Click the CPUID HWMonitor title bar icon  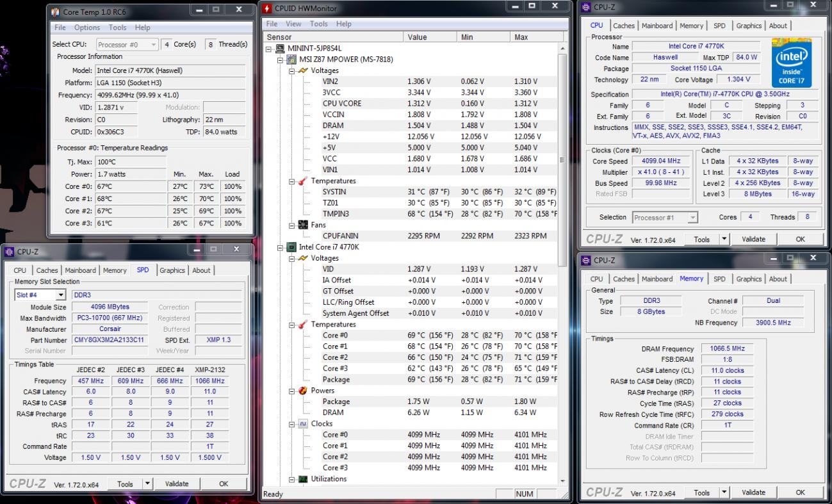pyautogui.click(x=268, y=8)
